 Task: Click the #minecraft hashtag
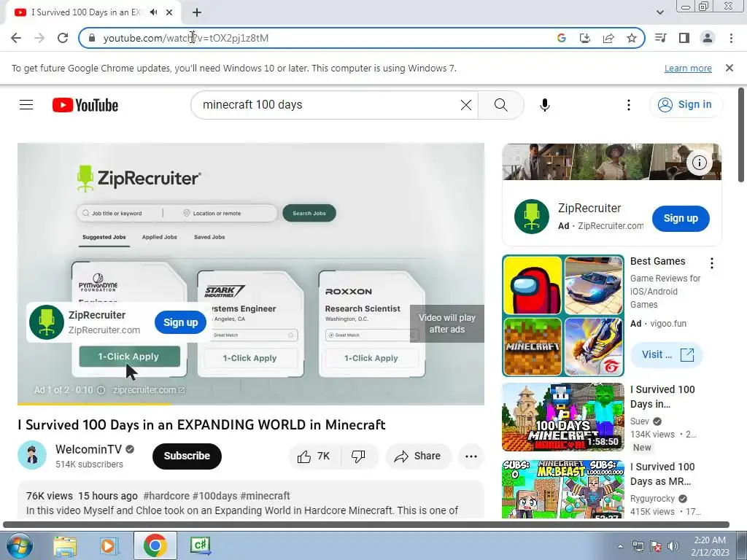tap(265, 496)
